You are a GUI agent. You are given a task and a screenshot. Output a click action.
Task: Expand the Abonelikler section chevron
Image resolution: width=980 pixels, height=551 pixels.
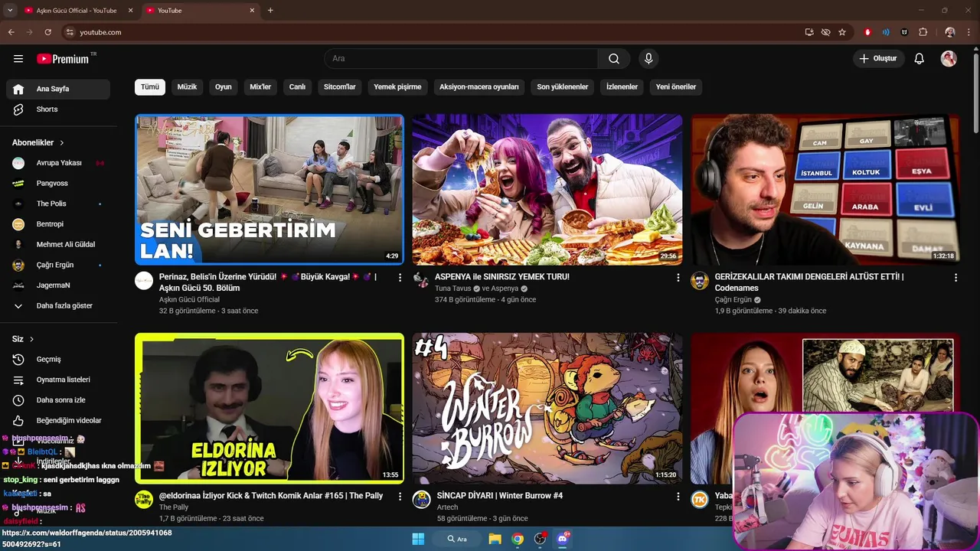(x=62, y=142)
